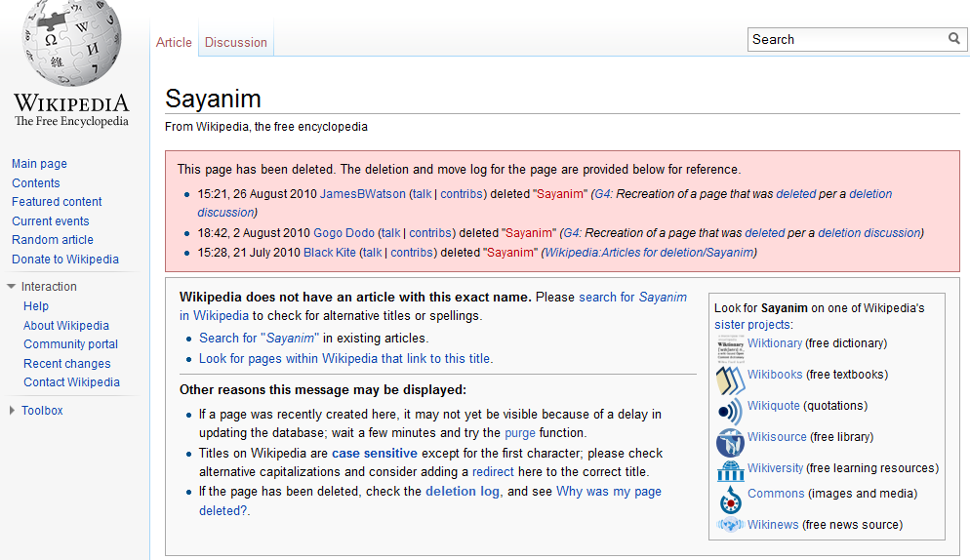Open Contact Wikipedia
Screen dimensions: 970x560
point(72,382)
